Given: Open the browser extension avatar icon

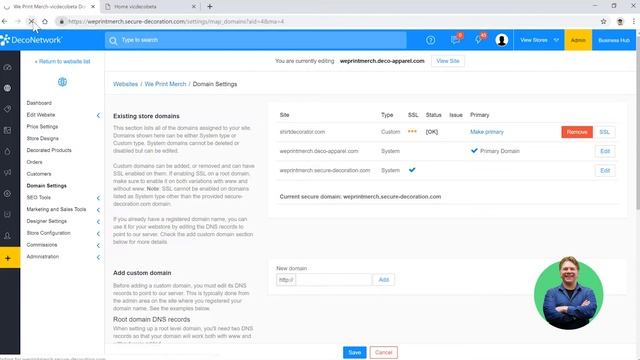Looking at the screenshot, I should (x=620, y=22).
